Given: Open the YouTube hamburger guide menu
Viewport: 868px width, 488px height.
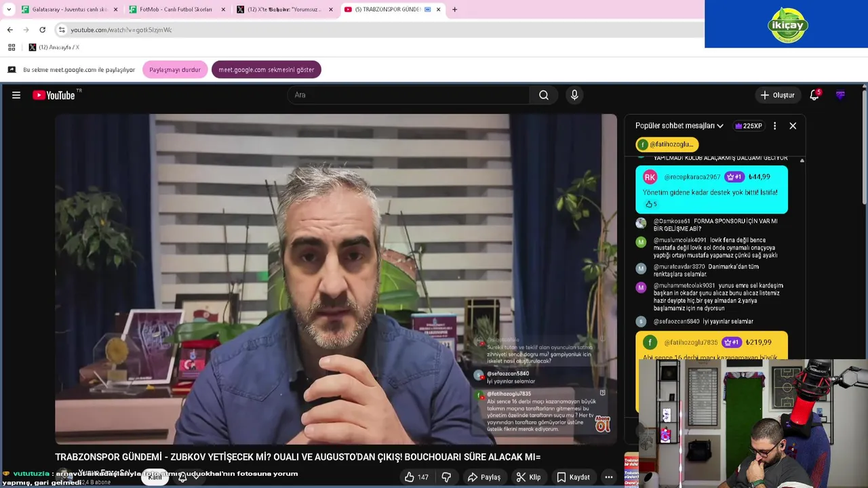Looking at the screenshot, I should tap(16, 95).
